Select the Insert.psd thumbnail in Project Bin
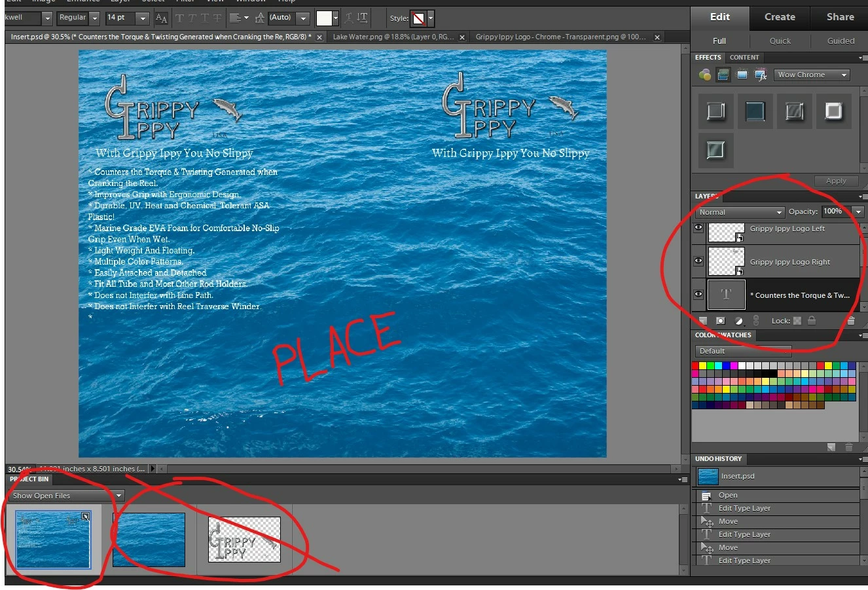The height and width of the screenshot is (590, 868). (54, 540)
